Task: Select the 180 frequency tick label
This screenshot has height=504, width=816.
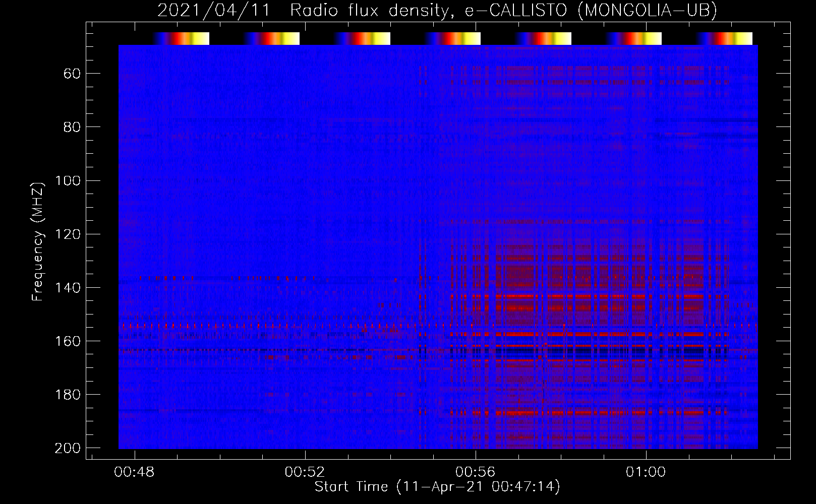Action: click(68, 395)
